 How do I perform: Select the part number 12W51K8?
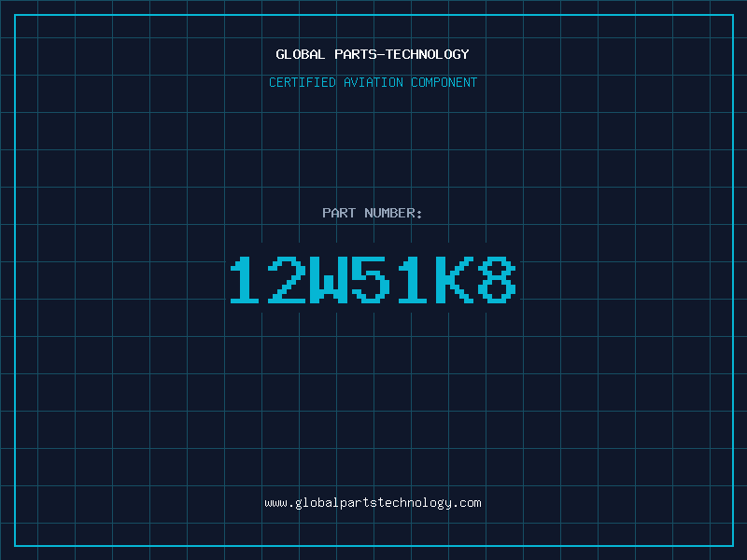(x=373, y=280)
